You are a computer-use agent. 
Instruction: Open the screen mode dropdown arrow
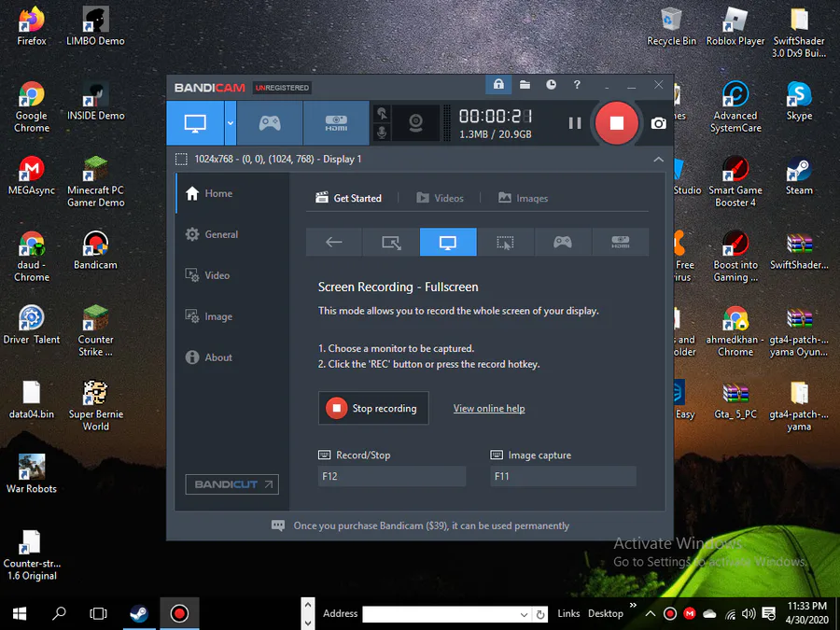(231, 123)
